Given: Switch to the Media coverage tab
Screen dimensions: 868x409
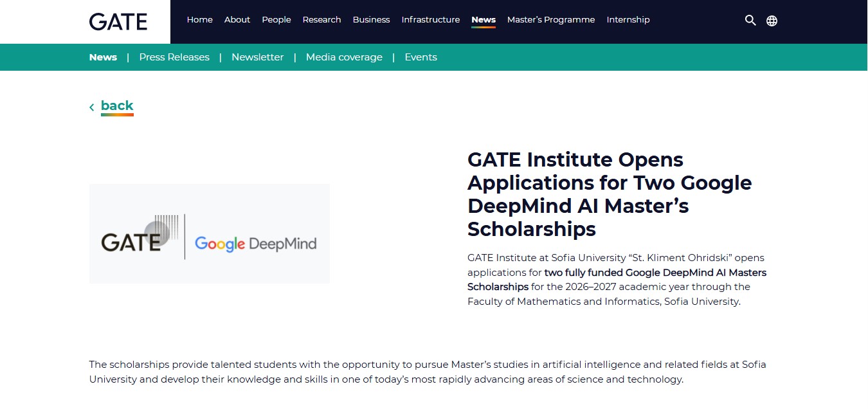Looking at the screenshot, I should click(x=344, y=57).
